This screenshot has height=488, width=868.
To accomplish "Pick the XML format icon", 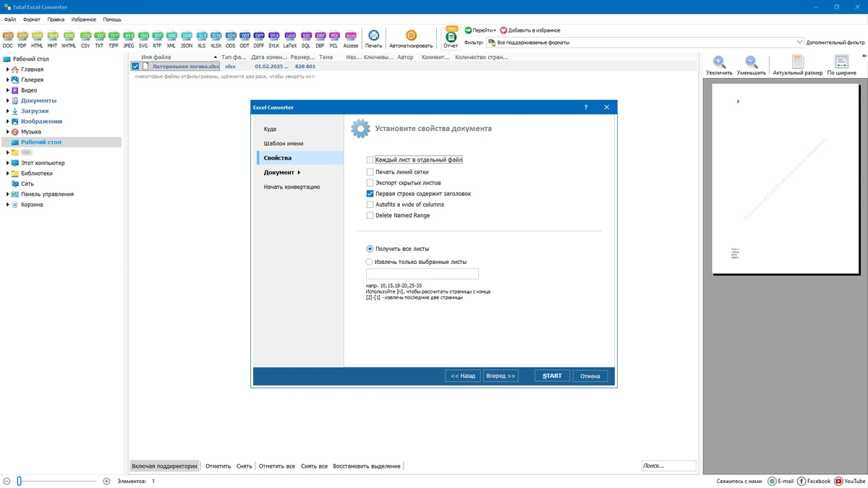I will pyautogui.click(x=171, y=39).
